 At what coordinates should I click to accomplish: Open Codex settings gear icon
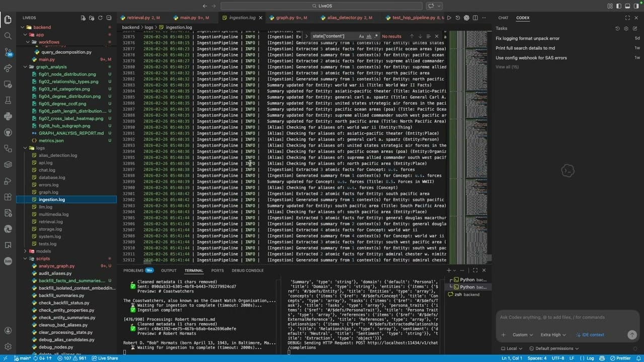pyautogui.click(x=626, y=29)
